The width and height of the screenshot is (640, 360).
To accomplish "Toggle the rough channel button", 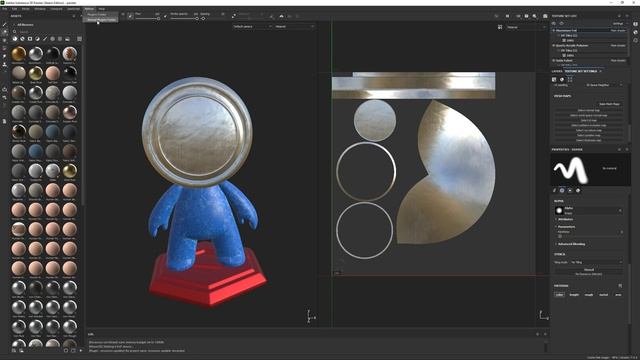I will point(589,294).
